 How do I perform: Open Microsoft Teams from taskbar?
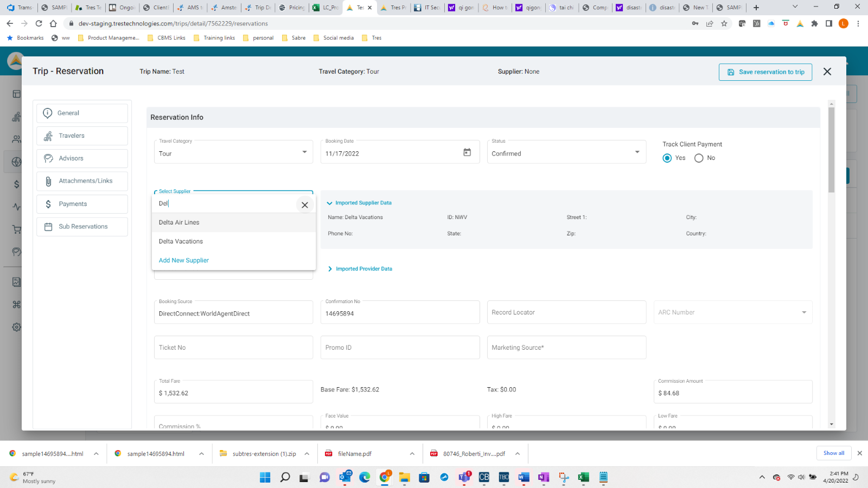(464, 477)
